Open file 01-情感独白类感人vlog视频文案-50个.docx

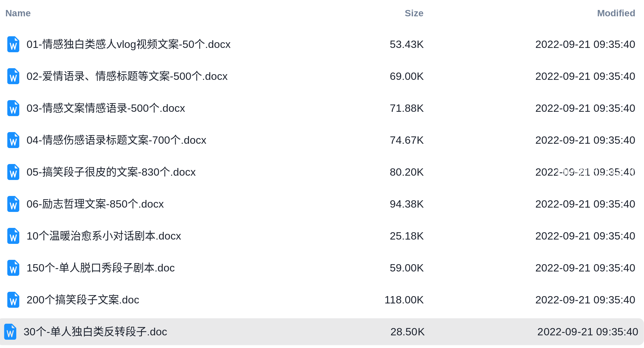coord(129,44)
